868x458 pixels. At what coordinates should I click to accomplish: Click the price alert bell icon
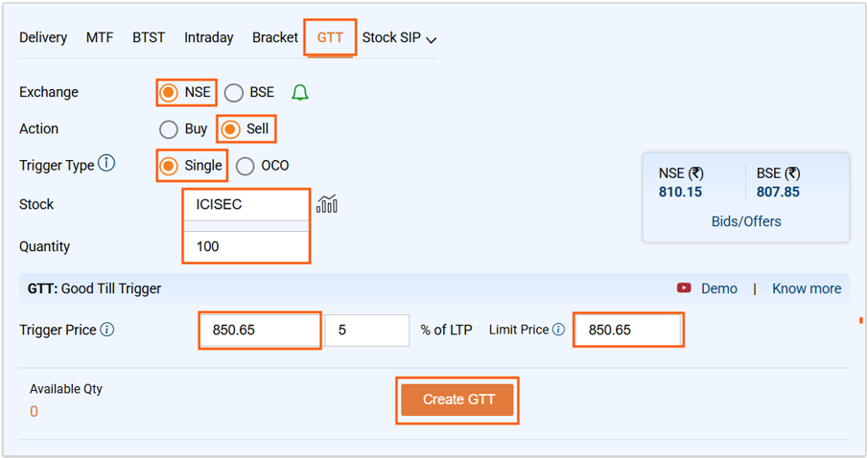tap(300, 93)
